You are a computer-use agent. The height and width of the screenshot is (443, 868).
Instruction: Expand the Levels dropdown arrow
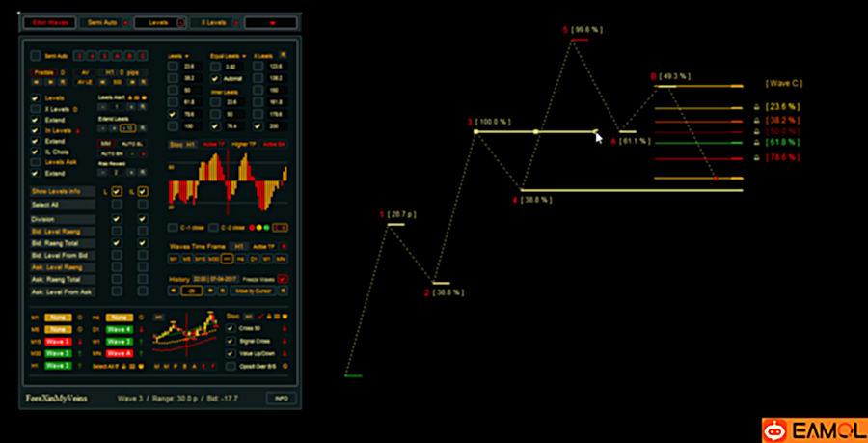pos(186,56)
